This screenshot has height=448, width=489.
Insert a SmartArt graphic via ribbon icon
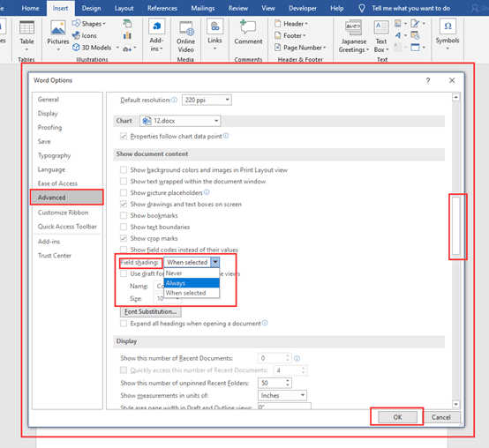(127, 23)
